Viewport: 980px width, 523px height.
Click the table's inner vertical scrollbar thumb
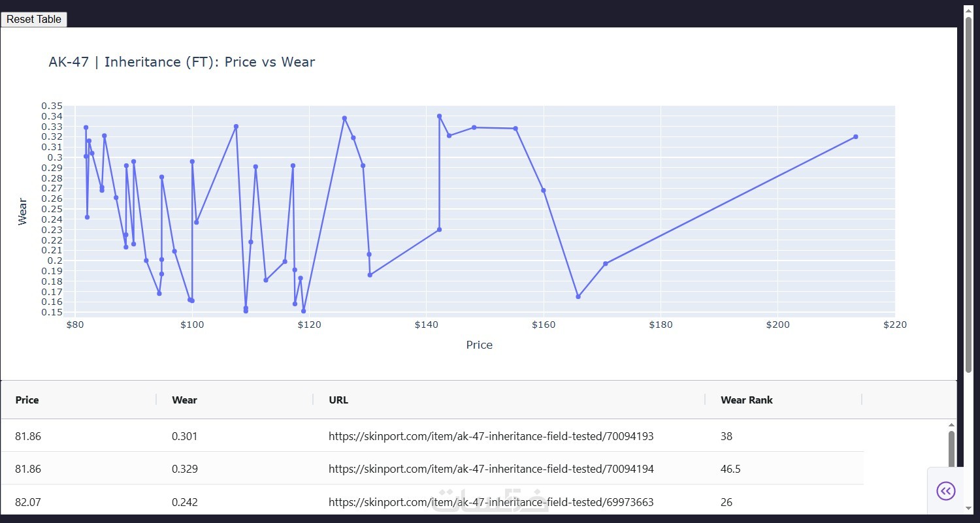pos(951,451)
